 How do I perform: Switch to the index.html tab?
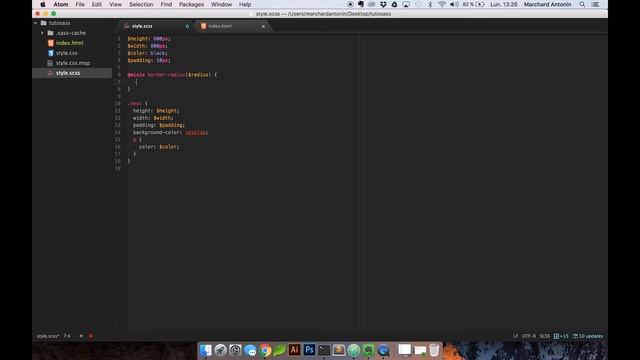click(220, 26)
